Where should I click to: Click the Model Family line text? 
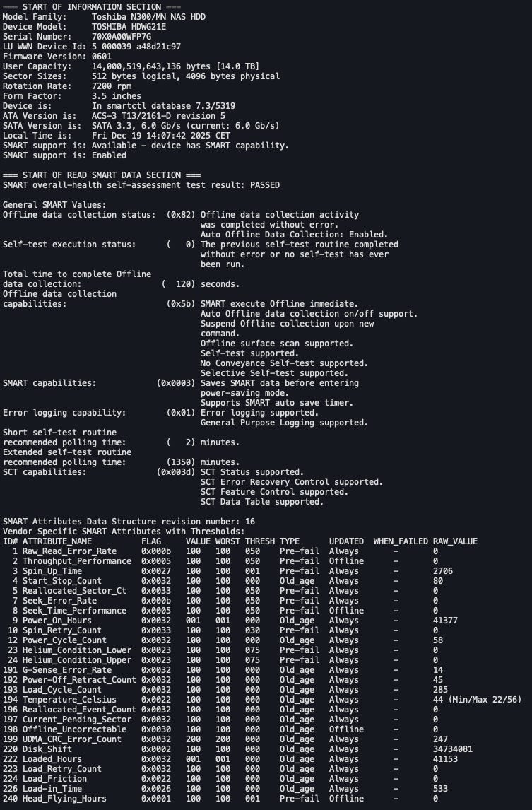pos(104,16)
